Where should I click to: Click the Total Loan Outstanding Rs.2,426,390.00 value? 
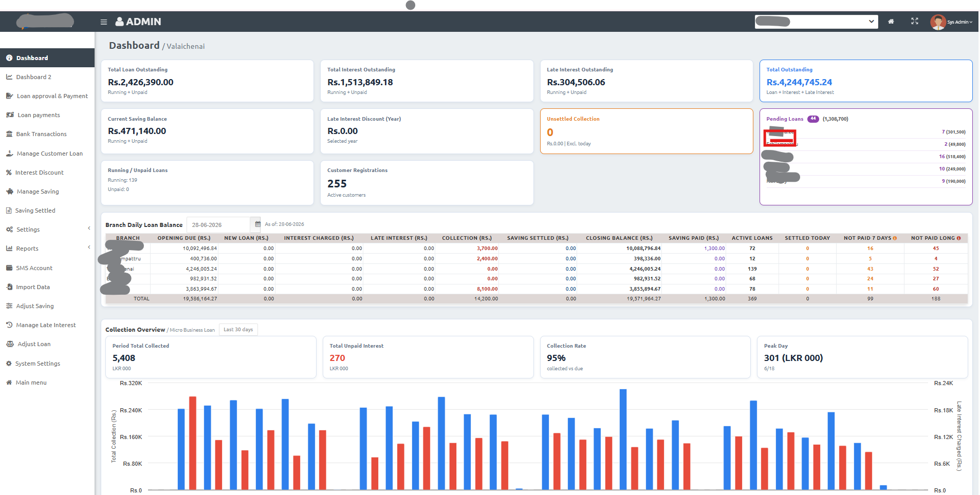[141, 82]
